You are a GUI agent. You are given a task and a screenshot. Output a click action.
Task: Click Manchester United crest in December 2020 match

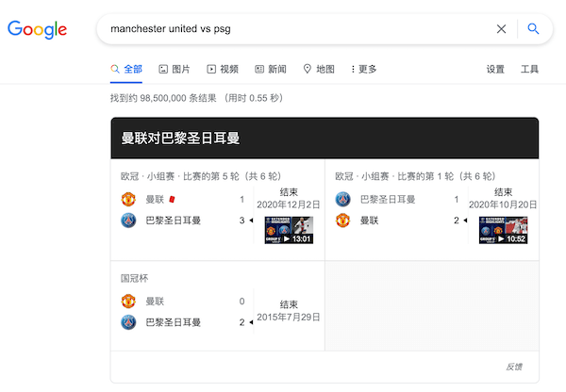tap(128, 199)
